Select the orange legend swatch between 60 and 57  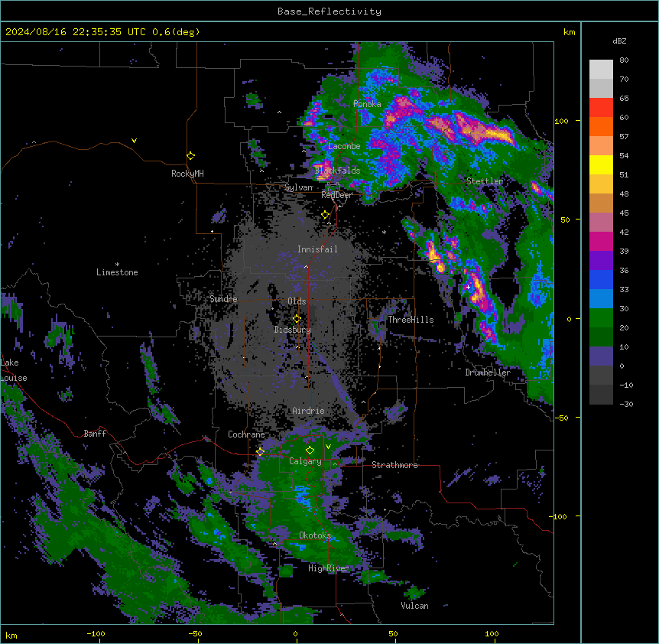click(601, 126)
